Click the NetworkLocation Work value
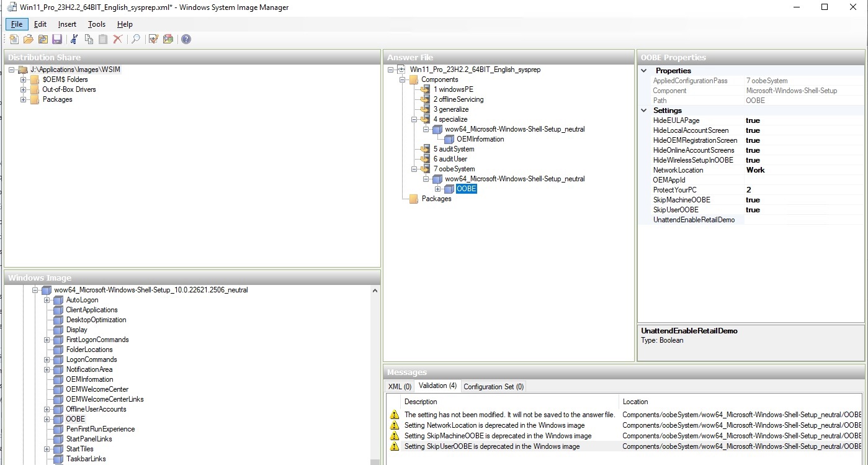868x465 pixels. [x=803, y=170]
